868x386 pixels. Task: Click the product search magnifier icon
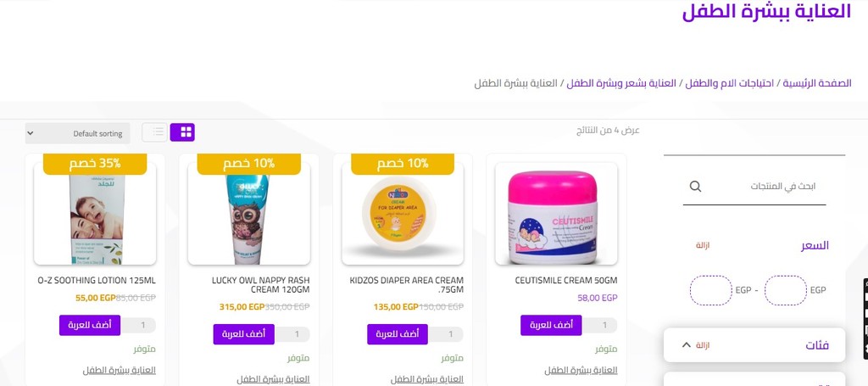[x=695, y=186]
